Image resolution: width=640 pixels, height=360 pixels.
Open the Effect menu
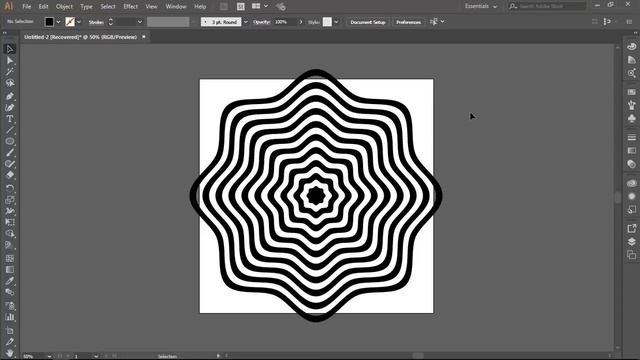tap(131, 7)
